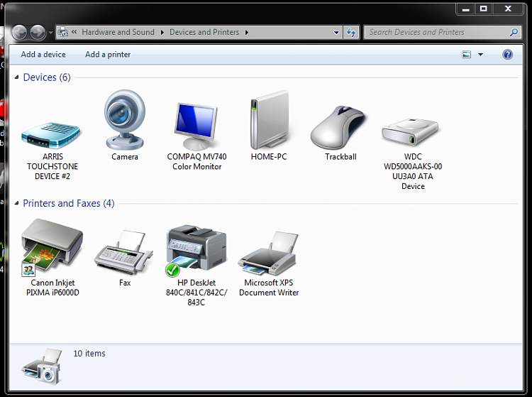The width and height of the screenshot is (532, 397).
Task: Click Add a printer
Action: 108,55
